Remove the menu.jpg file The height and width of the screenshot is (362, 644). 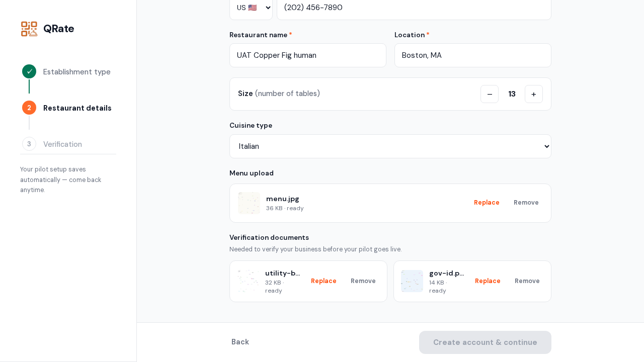[x=526, y=203]
